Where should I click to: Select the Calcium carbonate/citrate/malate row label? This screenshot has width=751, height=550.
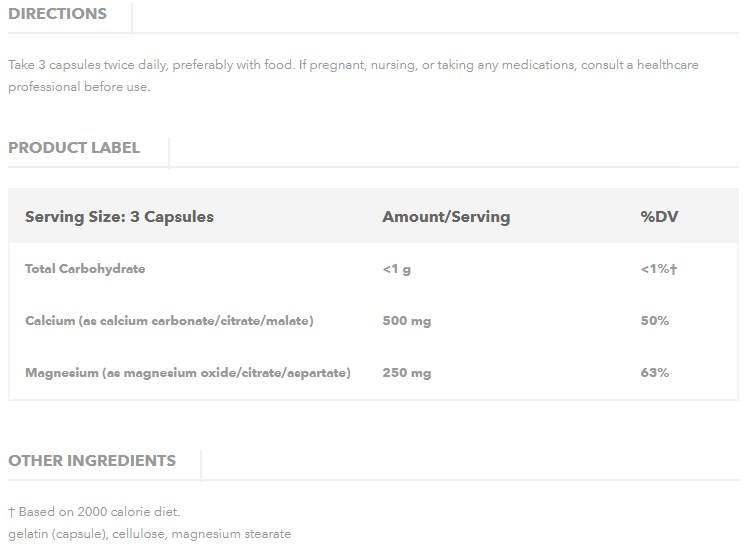pos(169,321)
